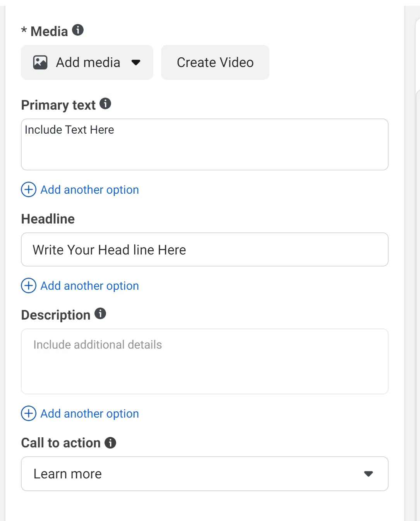Click the Create Video button
This screenshot has height=521, width=420.
[215, 62]
